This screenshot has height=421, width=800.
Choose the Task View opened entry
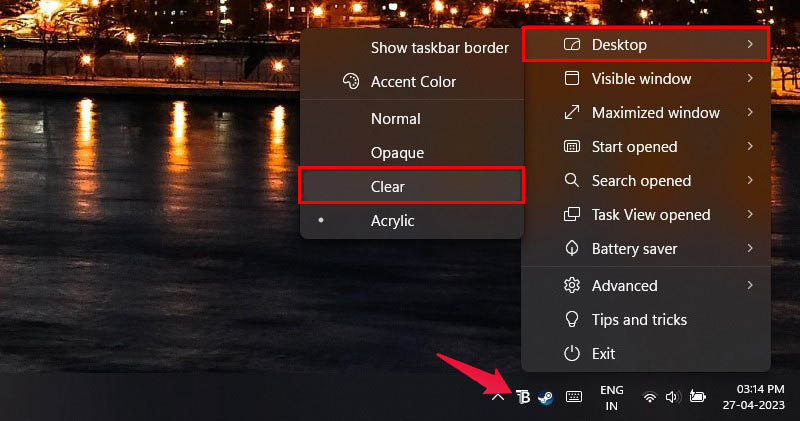point(646,214)
